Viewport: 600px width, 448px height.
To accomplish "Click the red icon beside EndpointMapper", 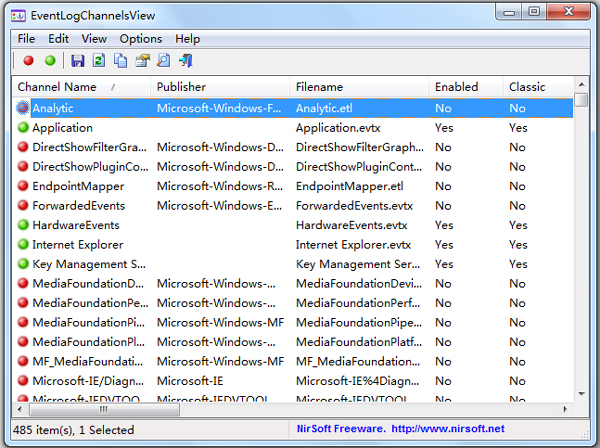I will point(23,186).
